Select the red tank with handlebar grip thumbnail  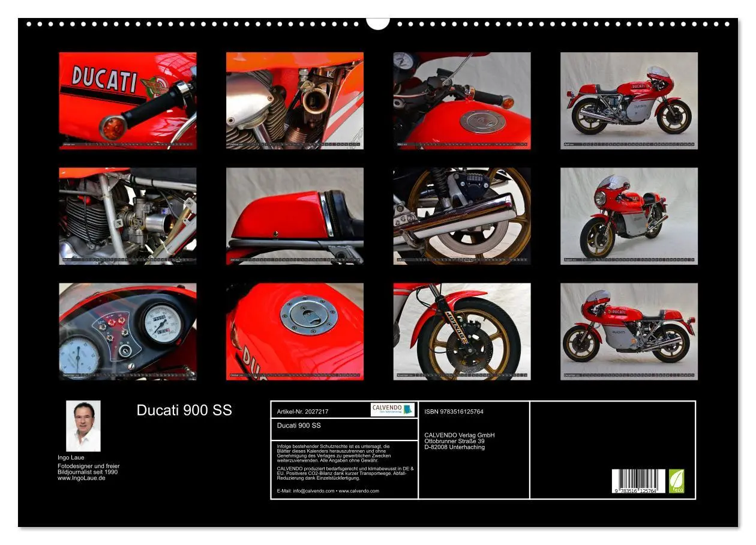coord(462,100)
